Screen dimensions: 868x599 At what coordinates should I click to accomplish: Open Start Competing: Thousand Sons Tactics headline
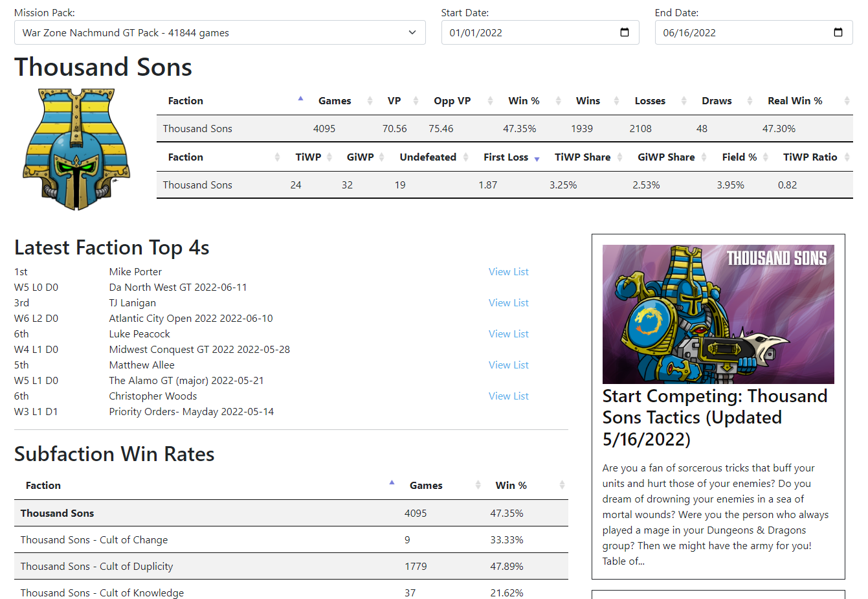[x=715, y=418]
